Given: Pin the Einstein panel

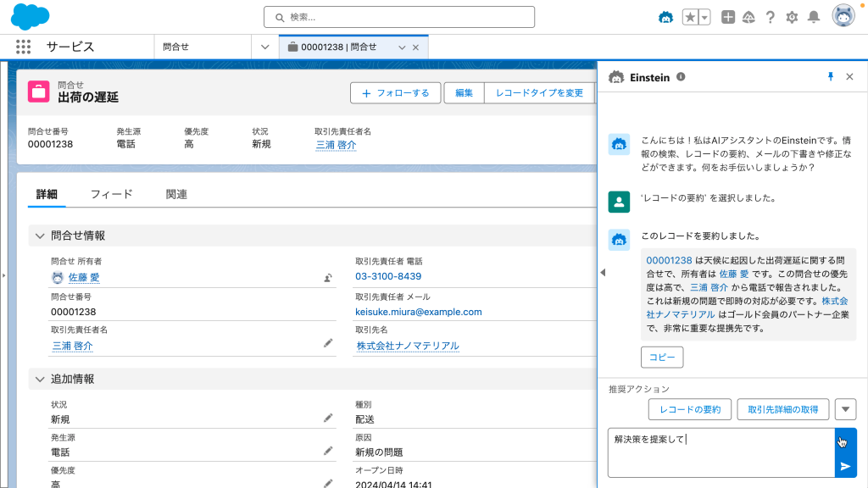Looking at the screenshot, I should pyautogui.click(x=831, y=77).
